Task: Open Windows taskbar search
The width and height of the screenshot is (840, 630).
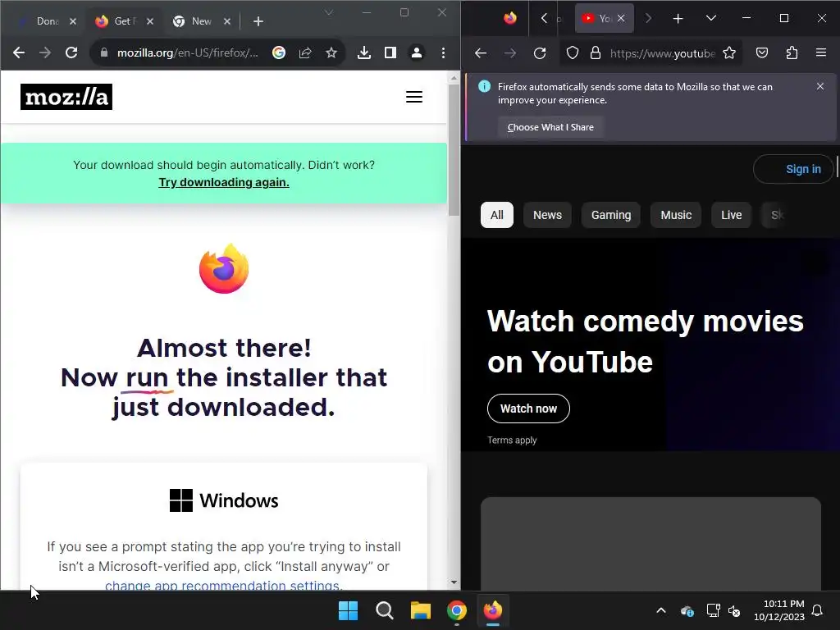Action: 385,610
